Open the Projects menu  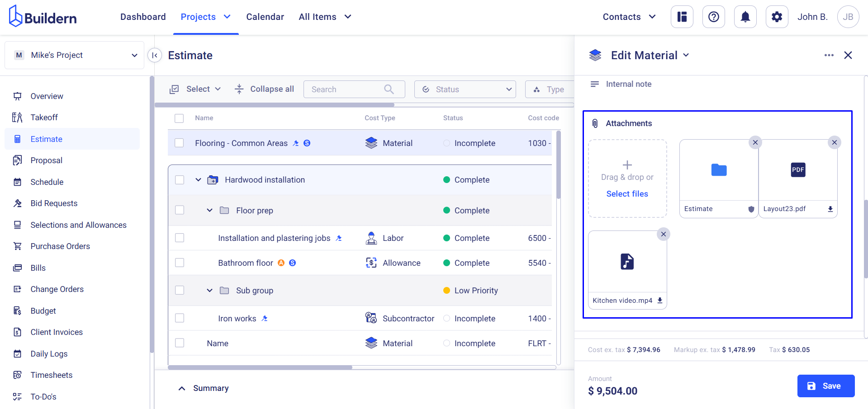pyautogui.click(x=206, y=17)
